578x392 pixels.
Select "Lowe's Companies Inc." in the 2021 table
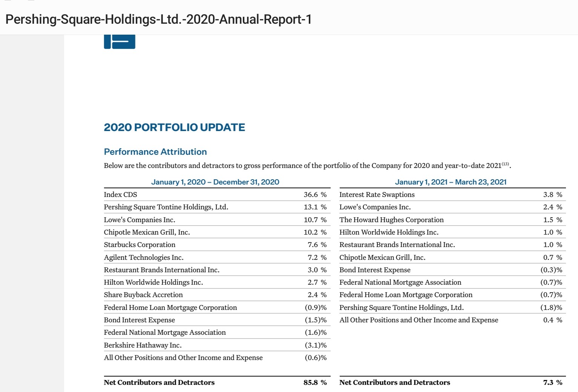375,207
